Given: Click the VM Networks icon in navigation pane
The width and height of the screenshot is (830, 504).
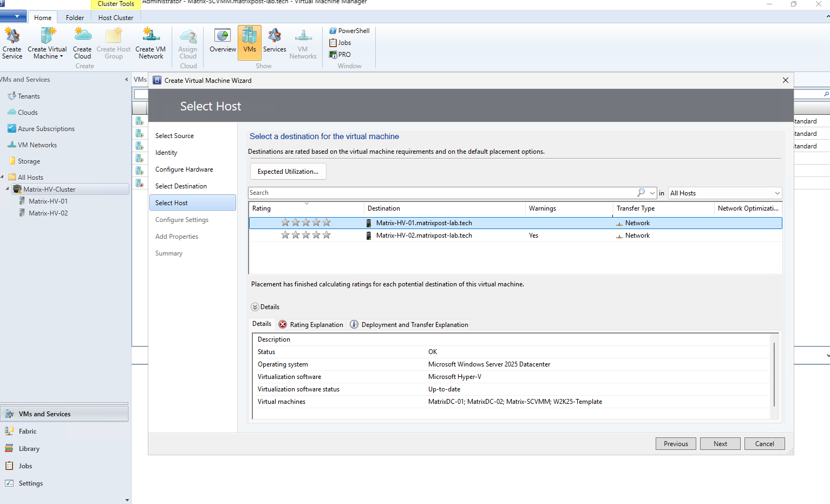Looking at the screenshot, I should coord(11,145).
